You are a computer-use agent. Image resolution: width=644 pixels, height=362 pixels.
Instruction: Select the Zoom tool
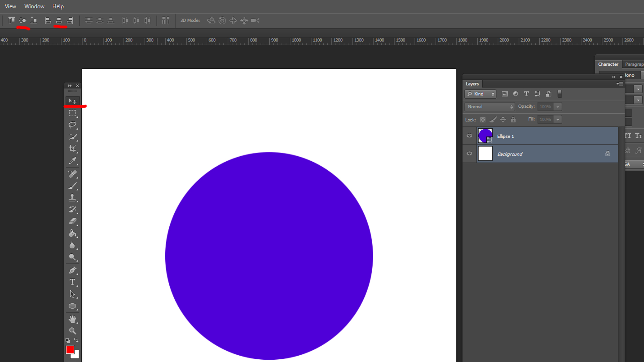72,331
